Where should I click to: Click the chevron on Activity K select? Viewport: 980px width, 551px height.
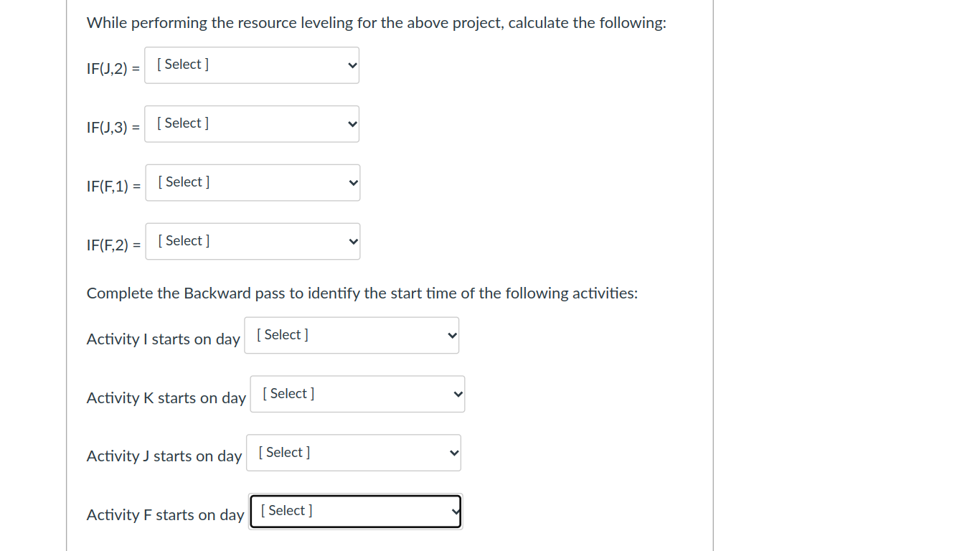click(456, 394)
